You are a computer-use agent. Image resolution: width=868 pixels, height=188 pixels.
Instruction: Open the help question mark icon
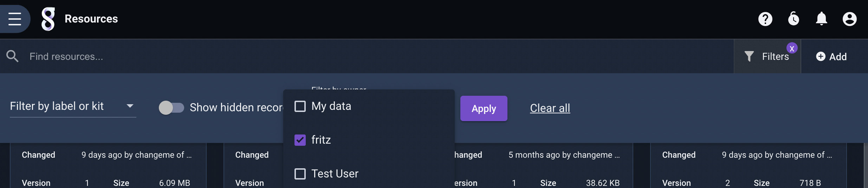(765, 19)
